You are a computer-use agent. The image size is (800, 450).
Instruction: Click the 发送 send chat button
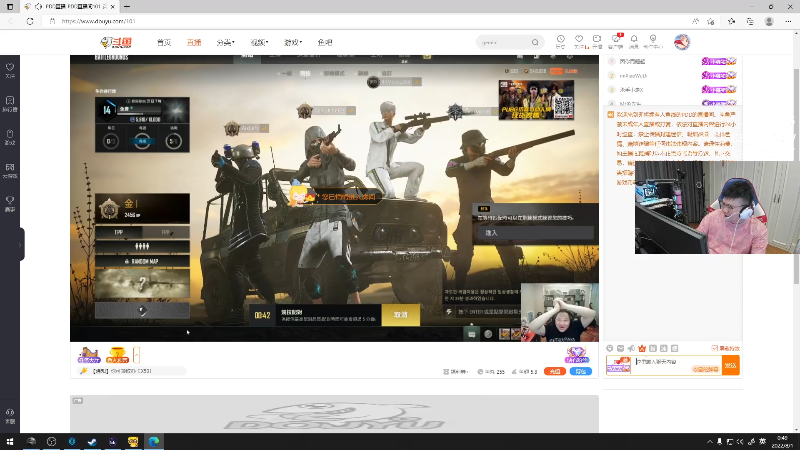(731, 365)
